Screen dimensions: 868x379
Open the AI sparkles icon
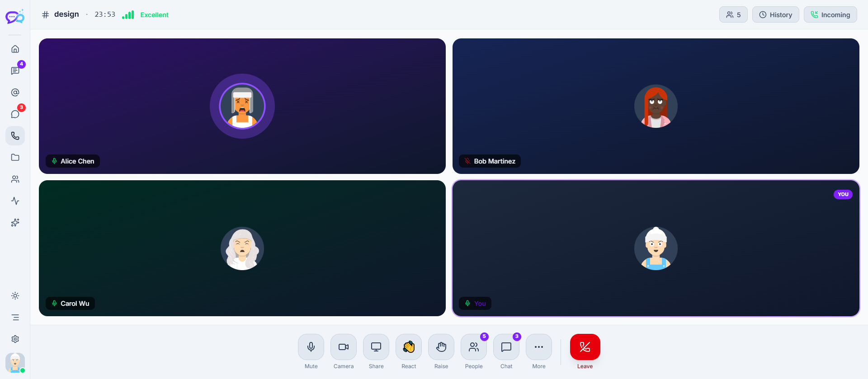click(15, 222)
